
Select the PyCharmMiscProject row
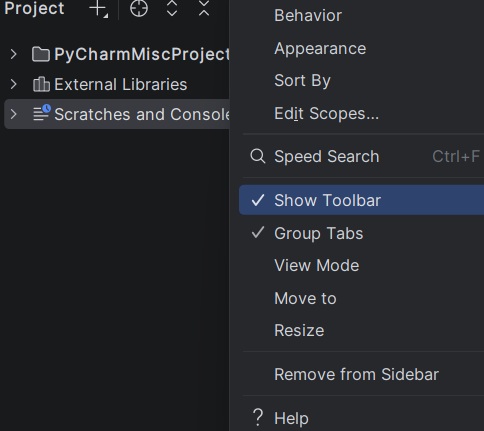pyautogui.click(x=117, y=54)
